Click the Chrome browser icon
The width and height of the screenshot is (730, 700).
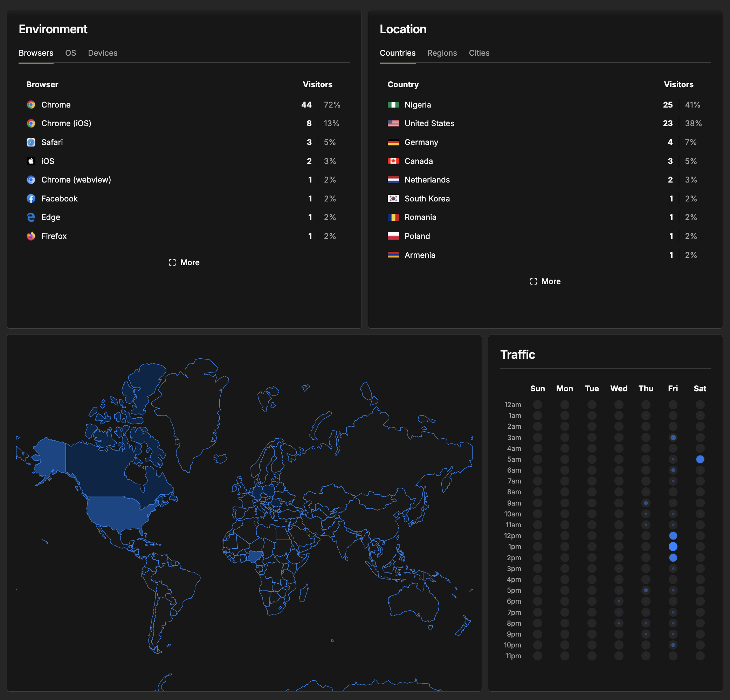pos(31,105)
